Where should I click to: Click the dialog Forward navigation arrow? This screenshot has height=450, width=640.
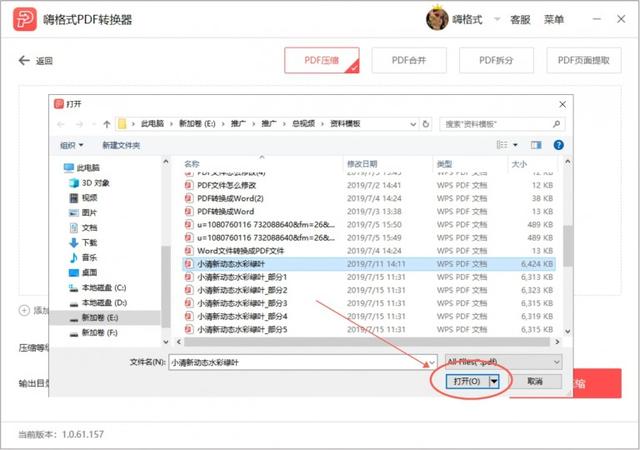point(79,124)
